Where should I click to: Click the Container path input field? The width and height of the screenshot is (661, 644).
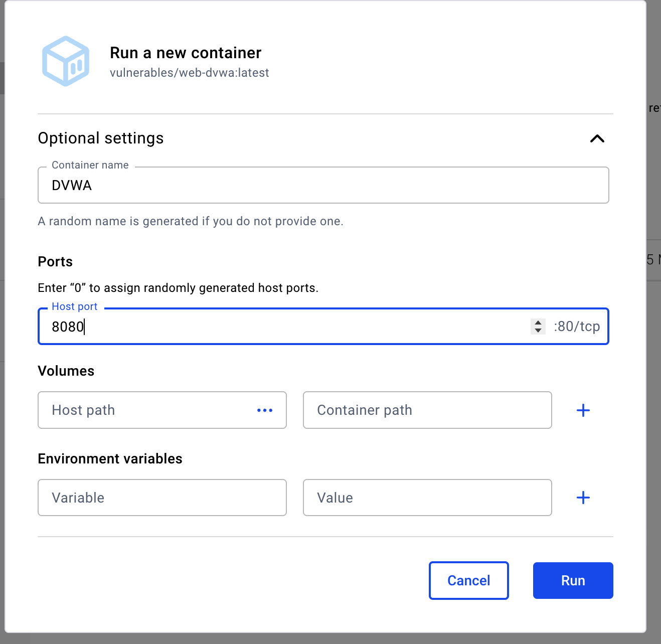[427, 410]
